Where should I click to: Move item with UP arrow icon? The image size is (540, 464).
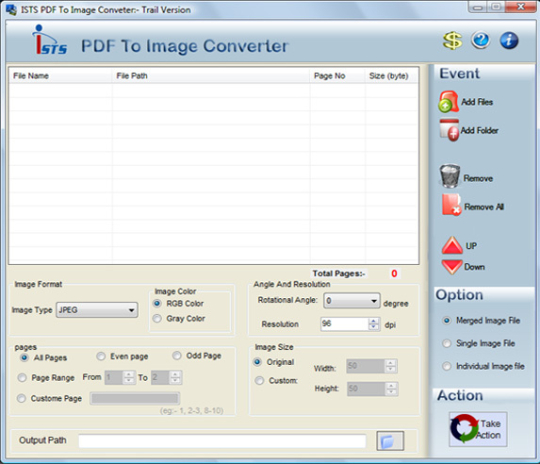point(452,245)
